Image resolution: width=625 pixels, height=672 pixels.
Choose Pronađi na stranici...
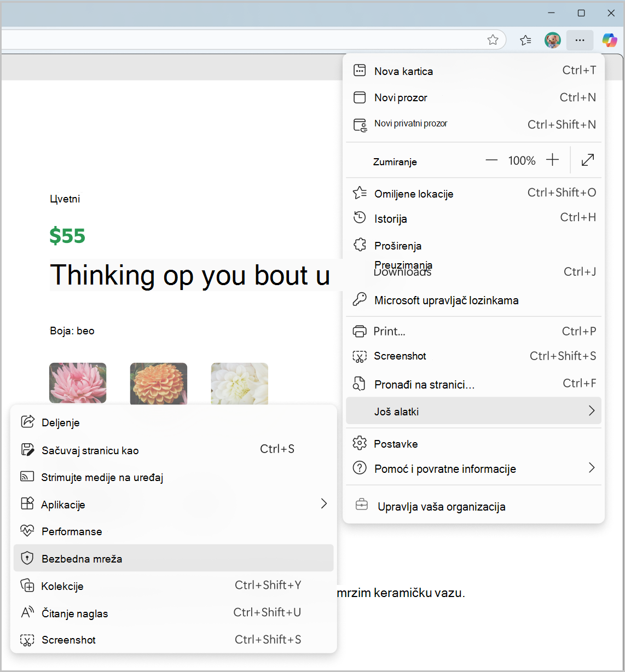(474, 384)
